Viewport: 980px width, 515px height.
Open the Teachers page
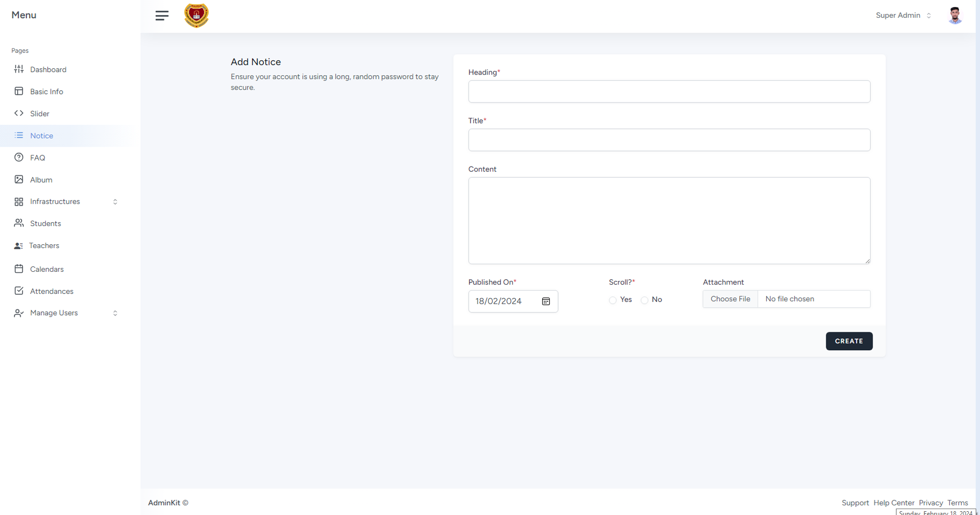[44, 245]
